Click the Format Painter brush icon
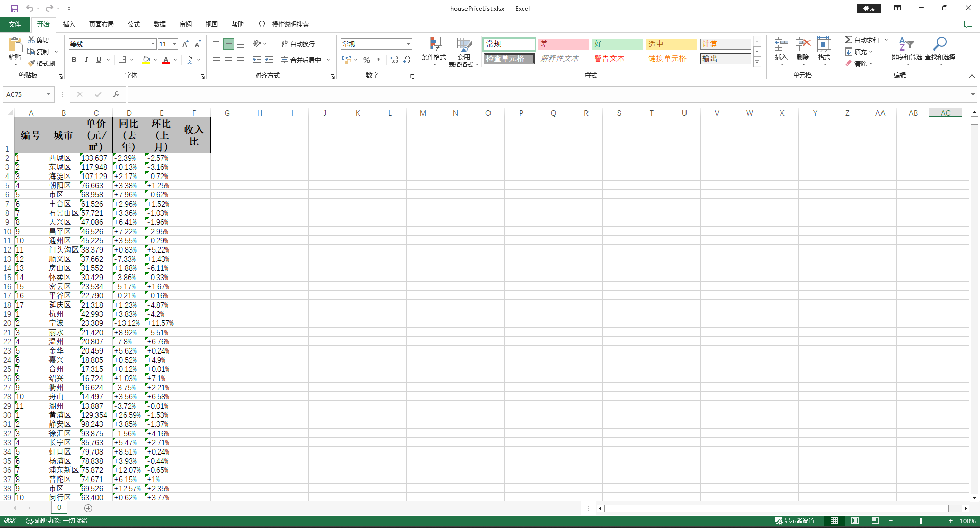 [x=32, y=63]
